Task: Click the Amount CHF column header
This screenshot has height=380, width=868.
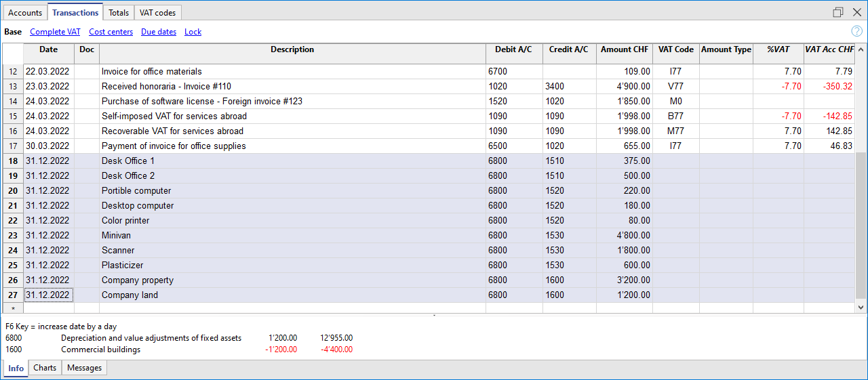Action: point(624,49)
